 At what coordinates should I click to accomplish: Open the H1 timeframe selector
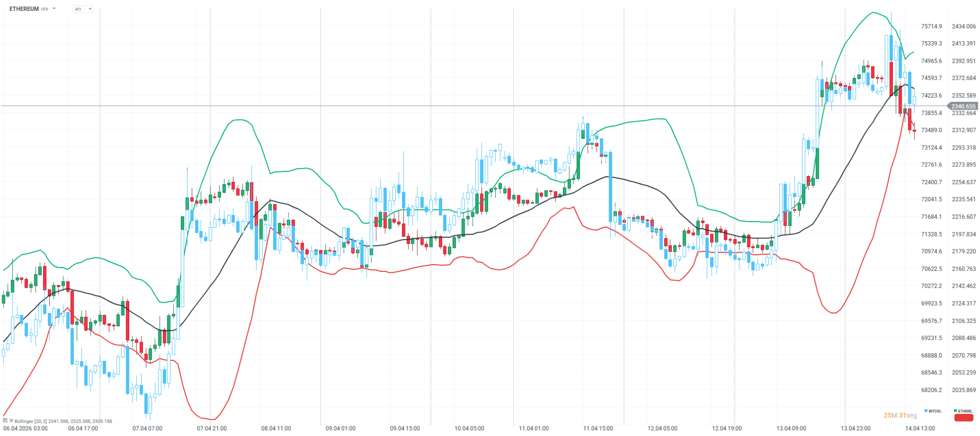(82, 9)
